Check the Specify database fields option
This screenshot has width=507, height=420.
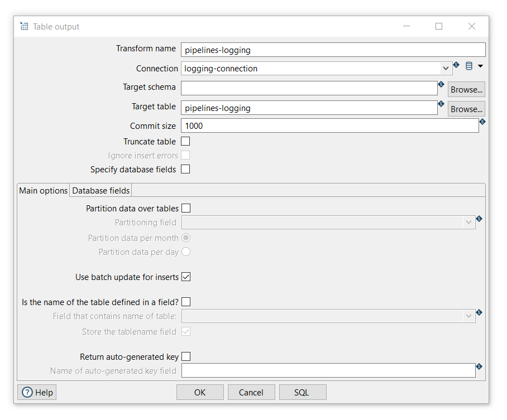tap(185, 169)
